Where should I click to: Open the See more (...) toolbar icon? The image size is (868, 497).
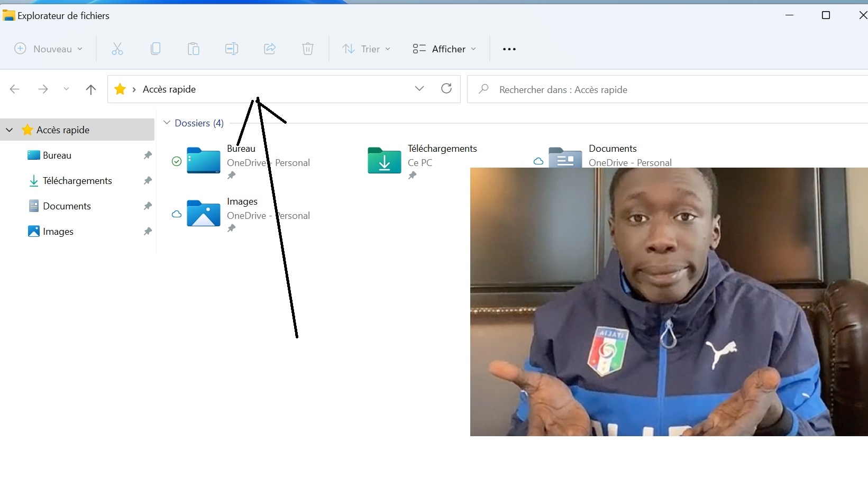point(509,49)
